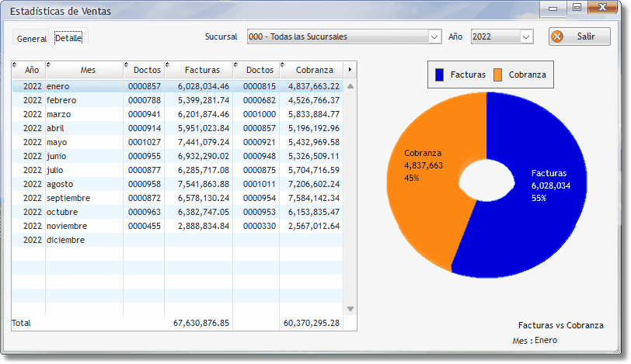Click total Cobranza 60,370,295.28
Screen dimensions: 631x364
click(x=312, y=323)
